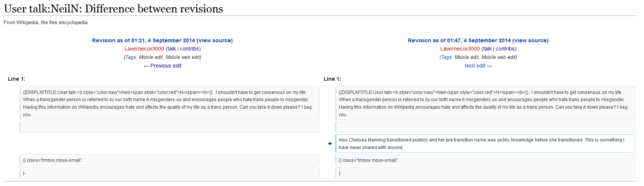
Task: Open Lavernecox3000 user page under 01:31 revision
Action: 144,49
